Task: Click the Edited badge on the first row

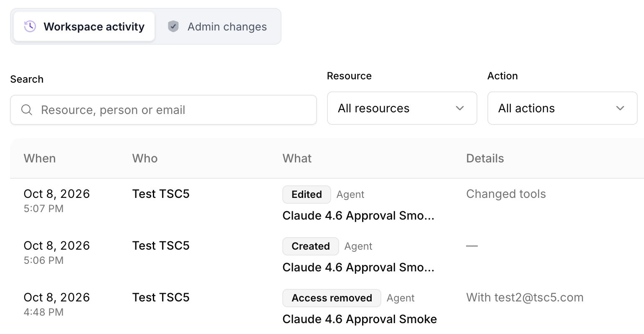Action: pos(307,194)
